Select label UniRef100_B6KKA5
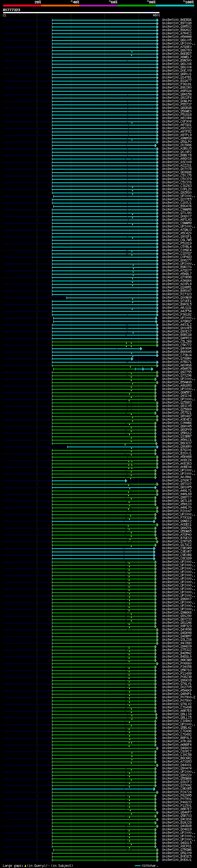Image resolution: width=197 pixels, height=868 pixels. pyautogui.click(x=177, y=352)
